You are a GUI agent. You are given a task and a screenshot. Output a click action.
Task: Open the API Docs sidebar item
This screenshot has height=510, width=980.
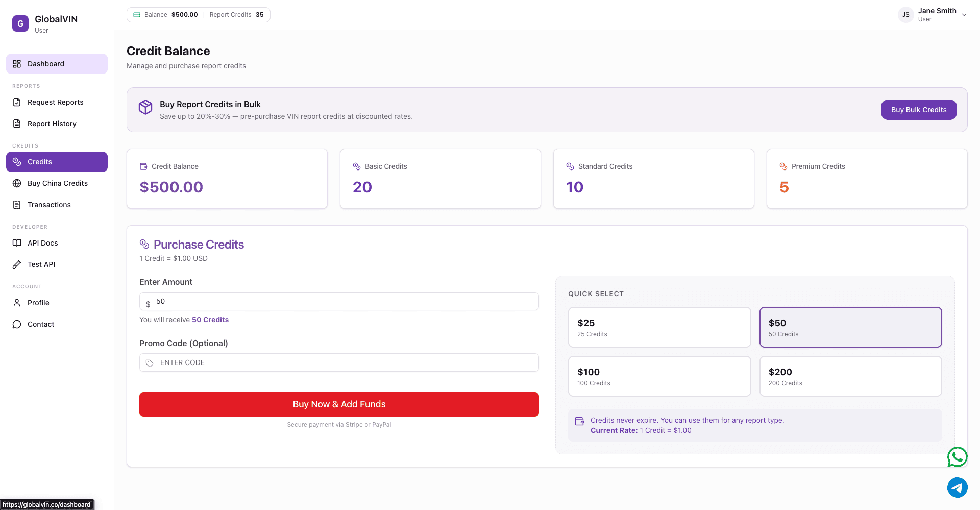[42, 243]
